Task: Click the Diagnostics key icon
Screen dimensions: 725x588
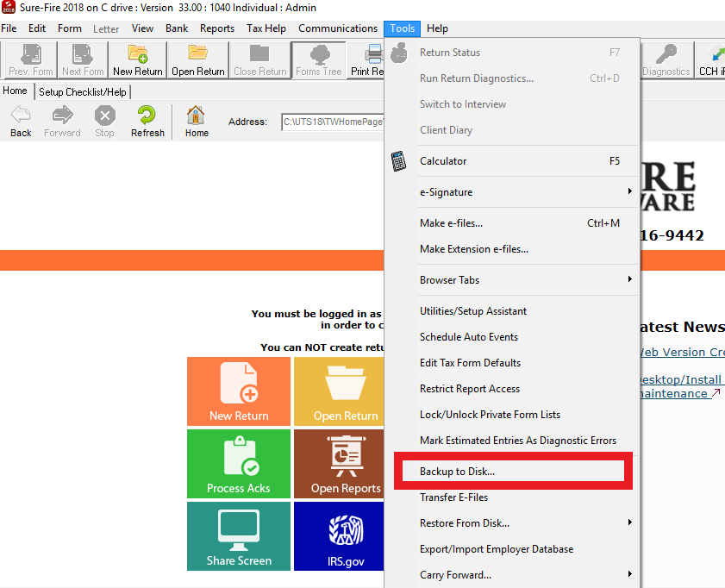Action: pyautogui.click(x=666, y=54)
